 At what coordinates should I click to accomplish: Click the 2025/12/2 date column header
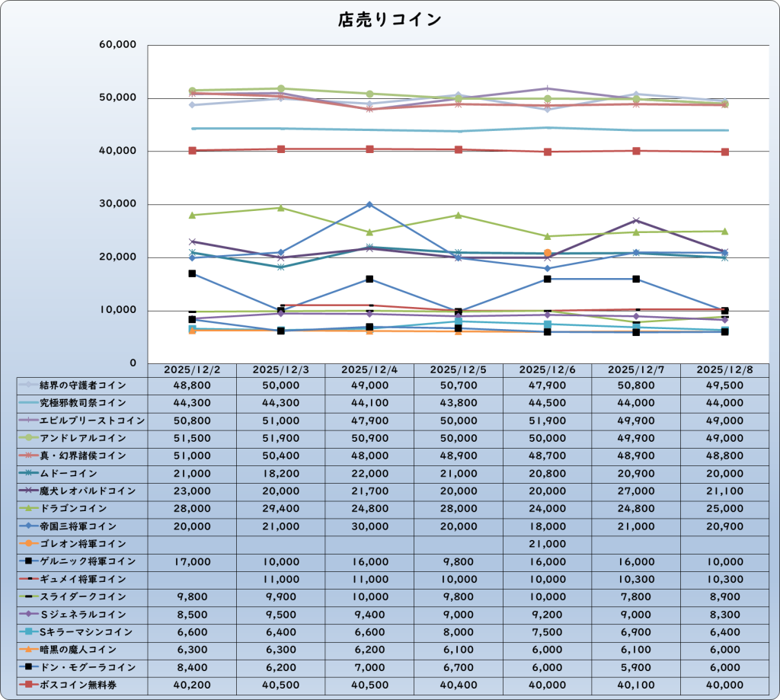(192, 369)
